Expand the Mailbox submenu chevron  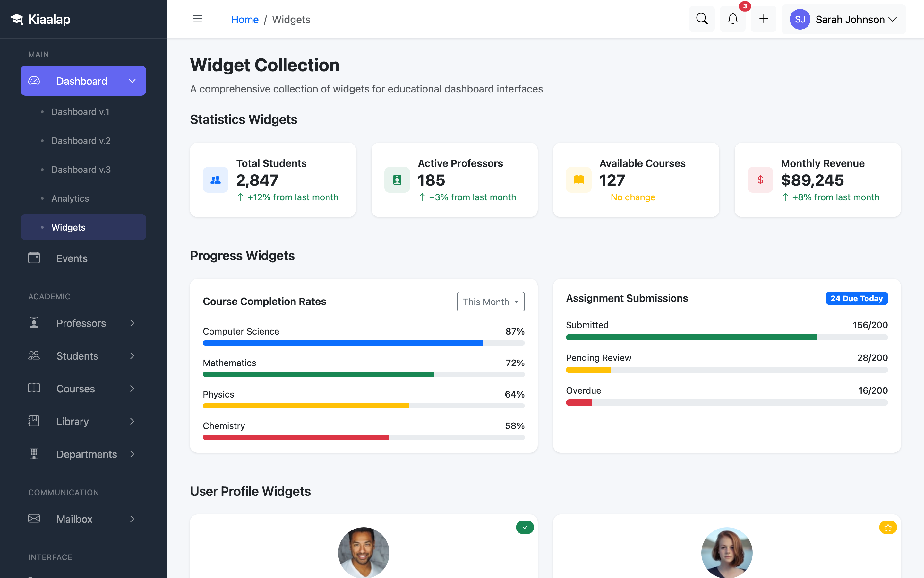132,519
